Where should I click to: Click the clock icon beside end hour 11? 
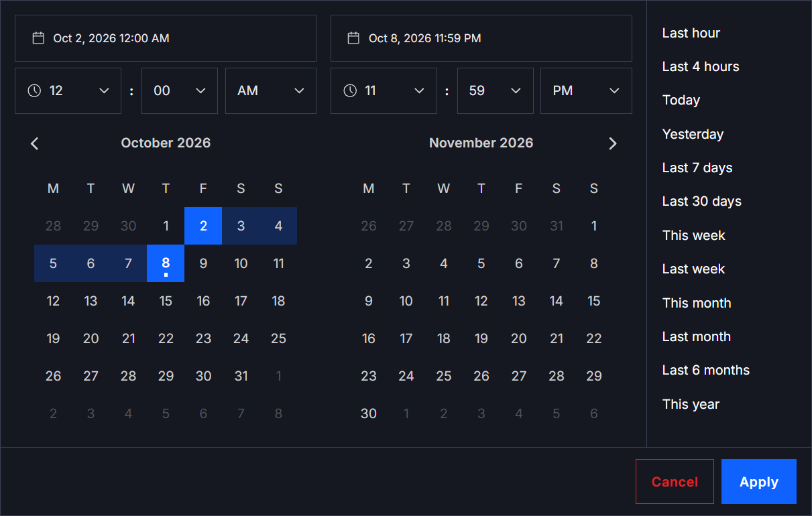(349, 90)
